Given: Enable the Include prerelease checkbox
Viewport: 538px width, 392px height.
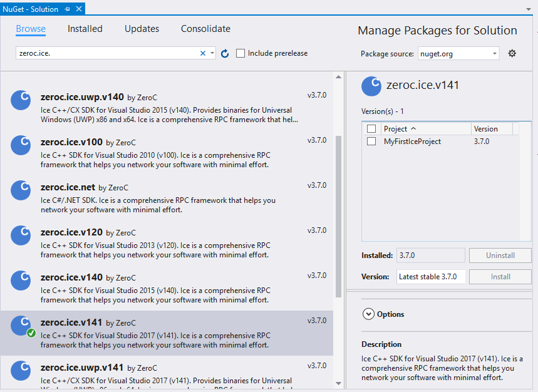Looking at the screenshot, I should pyautogui.click(x=241, y=54).
